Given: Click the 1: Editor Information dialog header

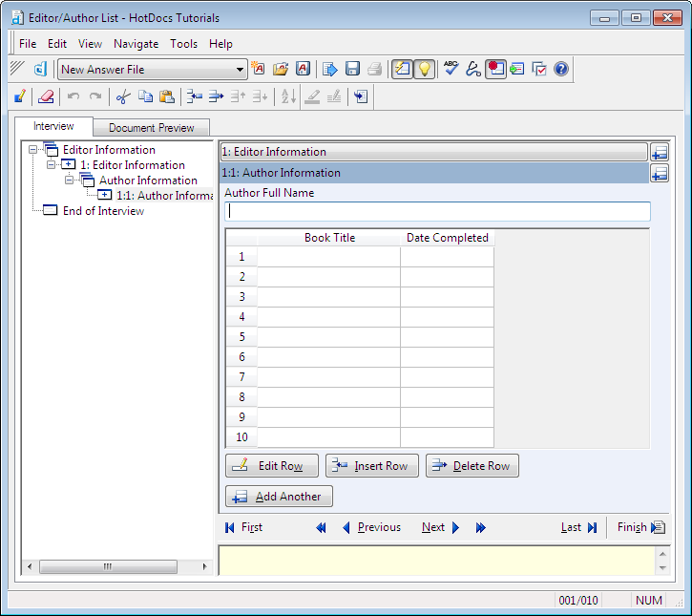Looking at the screenshot, I should point(434,152).
